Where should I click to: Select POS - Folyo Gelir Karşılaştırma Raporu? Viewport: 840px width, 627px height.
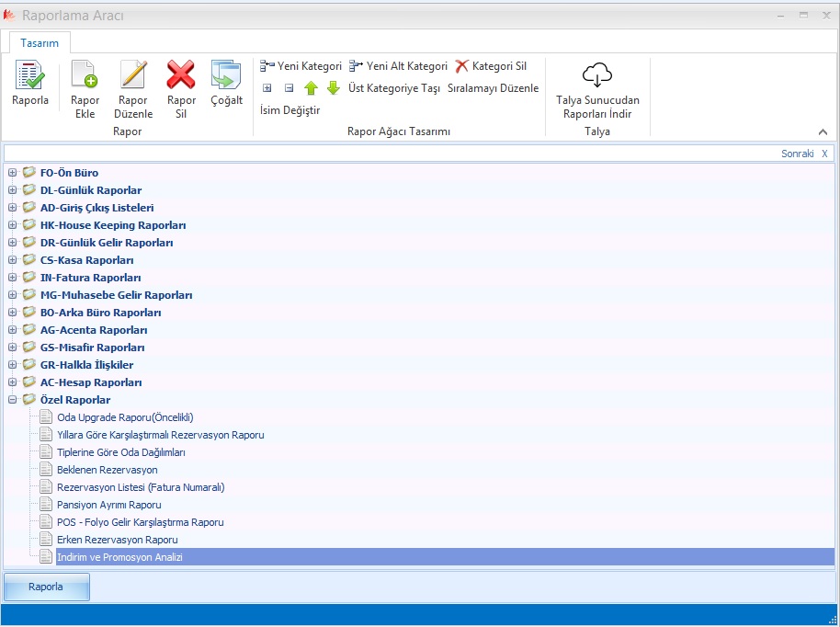pyautogui.click(x=141, y=522)
